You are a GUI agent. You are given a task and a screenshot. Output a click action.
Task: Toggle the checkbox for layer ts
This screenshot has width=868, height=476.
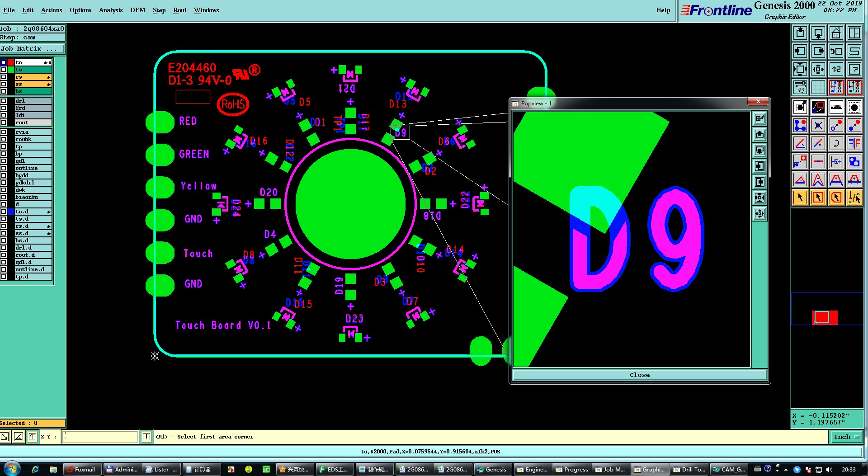pos(4,70)
